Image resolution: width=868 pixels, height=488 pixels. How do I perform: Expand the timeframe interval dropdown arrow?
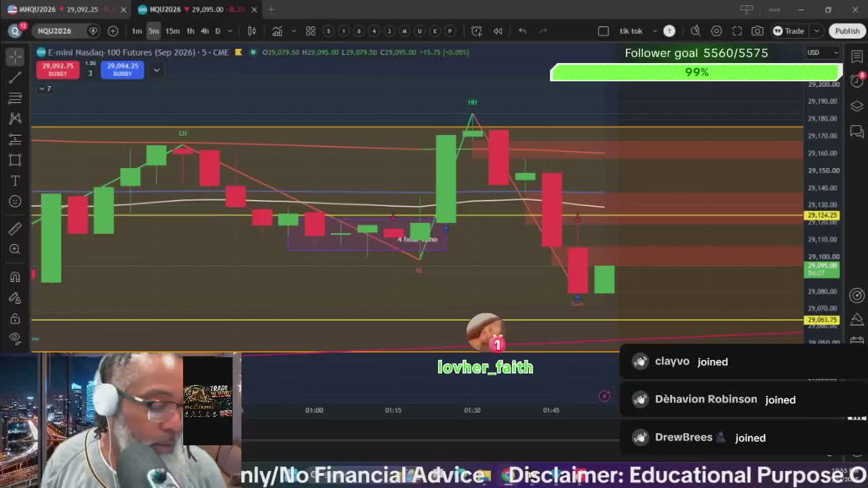pos(230,30)
